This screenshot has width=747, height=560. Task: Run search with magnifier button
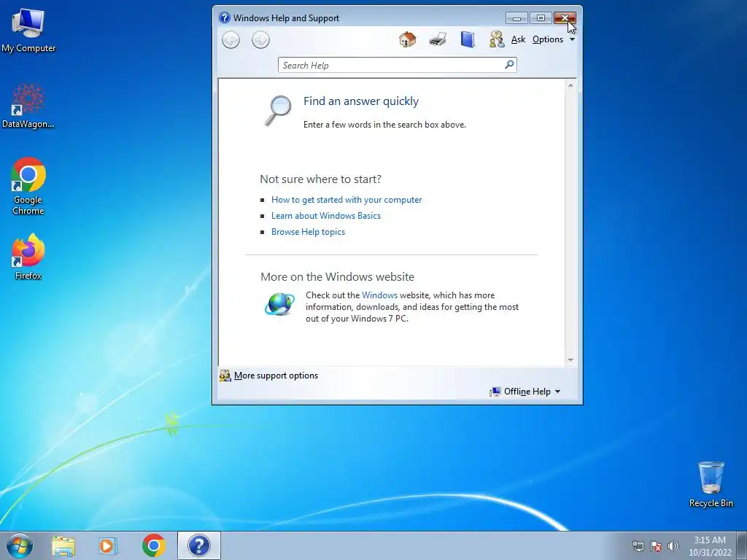click(509, 64)
